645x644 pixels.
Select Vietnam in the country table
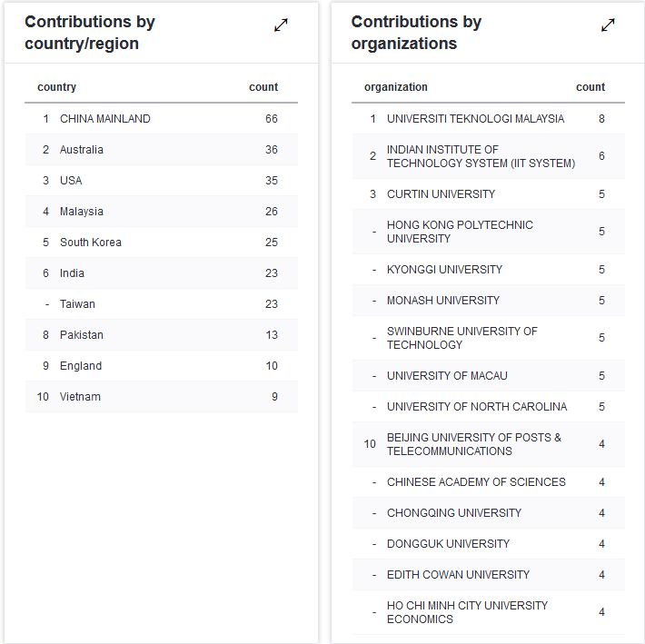pos(81,397)
